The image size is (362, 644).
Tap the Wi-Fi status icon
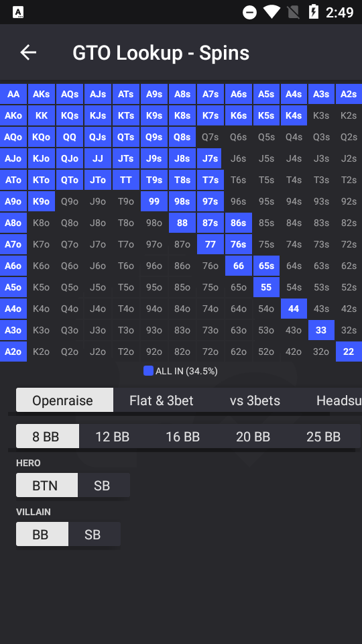pyautogui.click(x=271, y=12)
